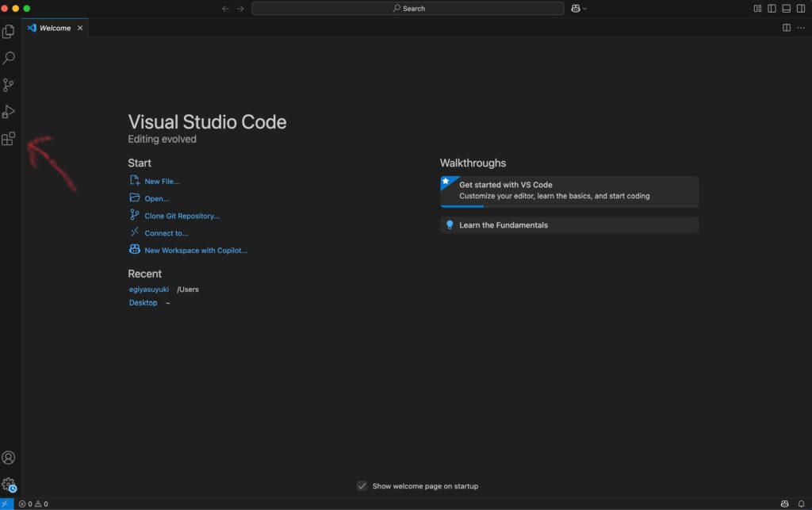Open recent folder egiyasuyuki
Image resolution: width=812 pixels, height=510 pixels.
point(148,290)
